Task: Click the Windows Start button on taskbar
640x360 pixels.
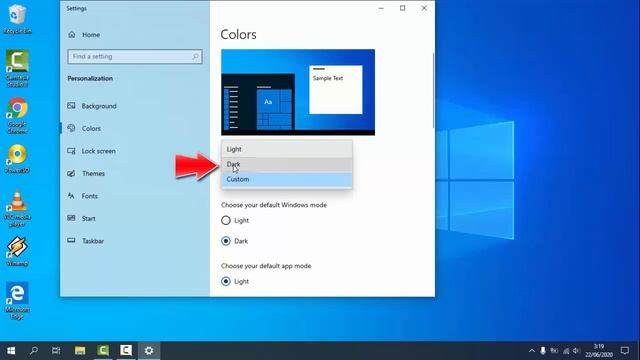Action: 11,351
